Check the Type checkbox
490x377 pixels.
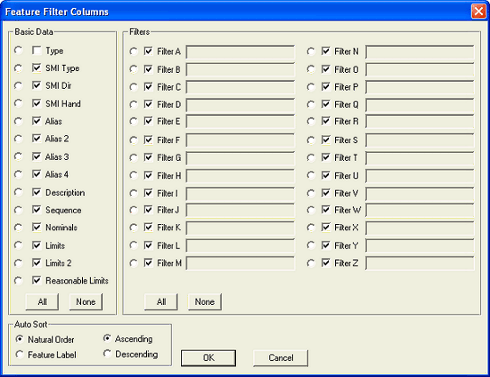pyautogui.click(x=36, y=50)
